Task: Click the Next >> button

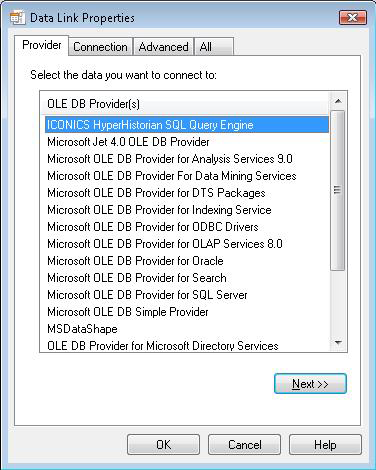Action: pyautogui.click(x=310, y=384)
